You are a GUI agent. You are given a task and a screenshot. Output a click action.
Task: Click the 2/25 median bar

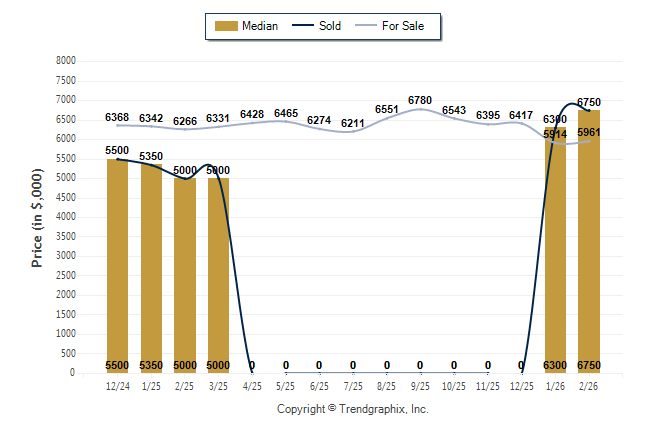(185, 270)
